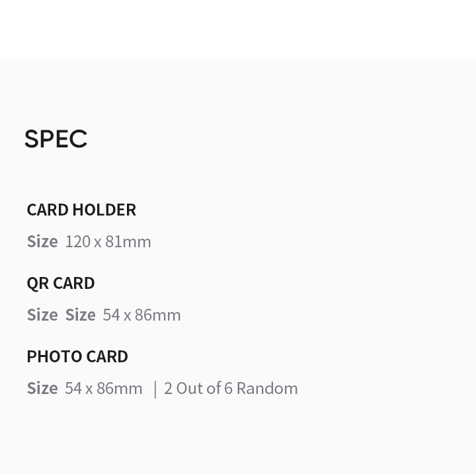Click the word Random in the photo card row
The height and width of the screenshot is (474, 476).
click(x=267, y=388)
